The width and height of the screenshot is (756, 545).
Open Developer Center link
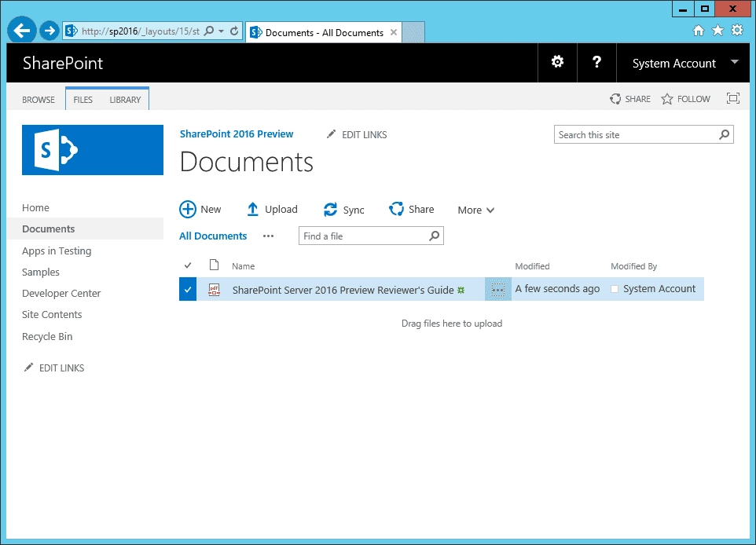tap(61, 294)
